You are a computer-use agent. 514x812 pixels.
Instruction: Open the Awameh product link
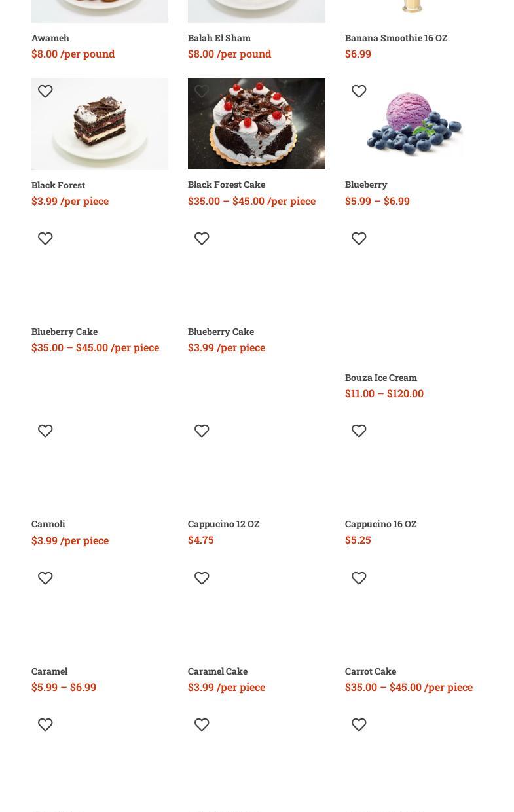coord(50,38)
